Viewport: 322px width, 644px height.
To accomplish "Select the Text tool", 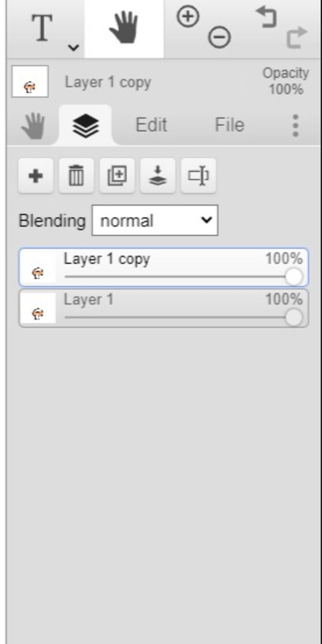I will coord(42,28).
